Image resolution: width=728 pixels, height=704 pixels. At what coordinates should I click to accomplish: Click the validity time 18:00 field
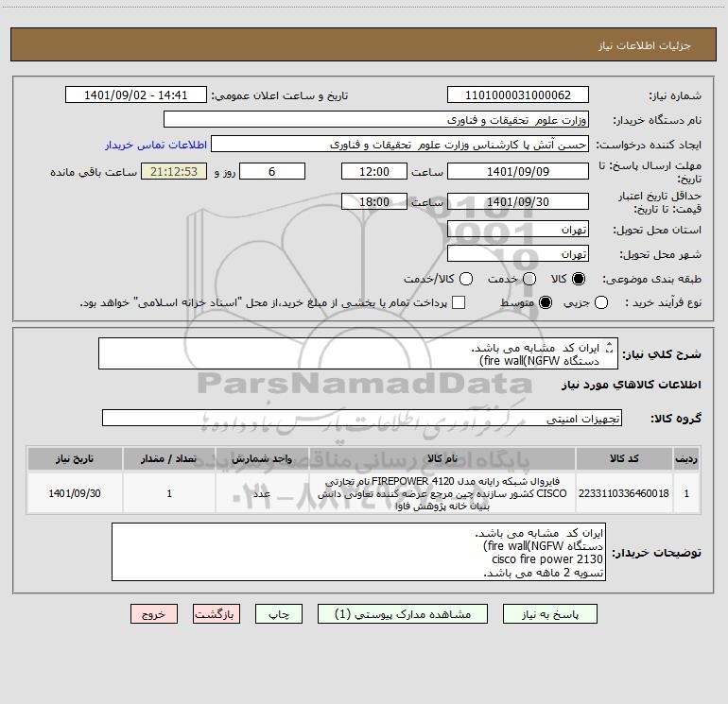(x=374, y=201)
